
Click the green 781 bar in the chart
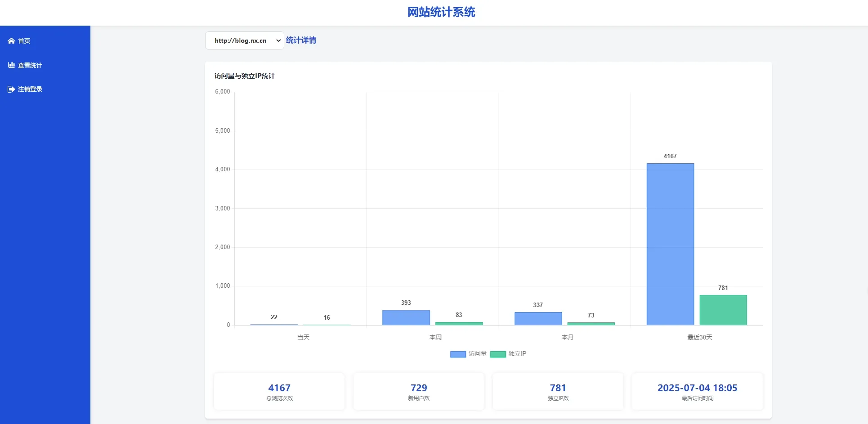click(723, 309)
